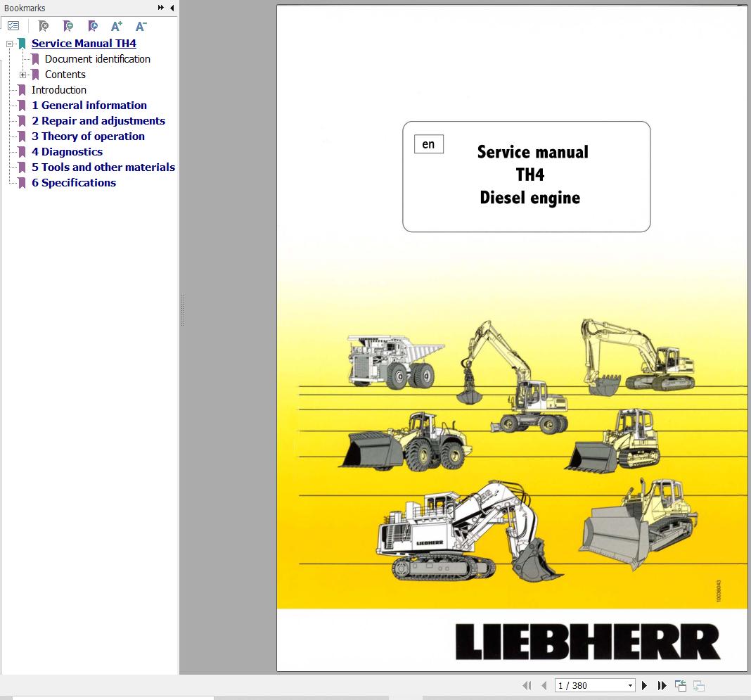Click the previous view icon in the navigation bar
The width and height of the screenshot is (751, 700).
tap(681, 686)
